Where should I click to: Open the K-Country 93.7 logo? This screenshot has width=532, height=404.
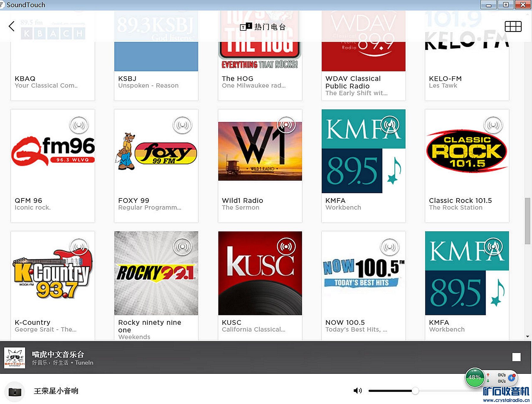53,273
